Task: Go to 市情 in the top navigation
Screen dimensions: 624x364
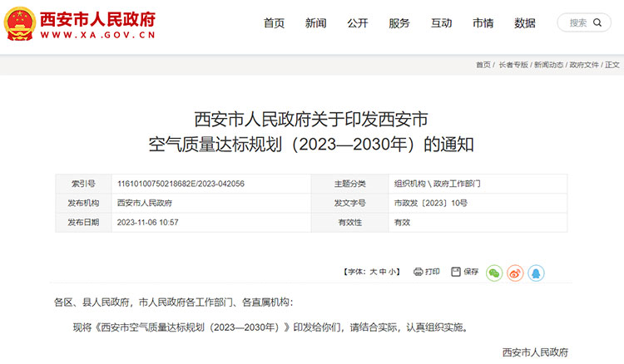Action: click(x=483, y=23)
